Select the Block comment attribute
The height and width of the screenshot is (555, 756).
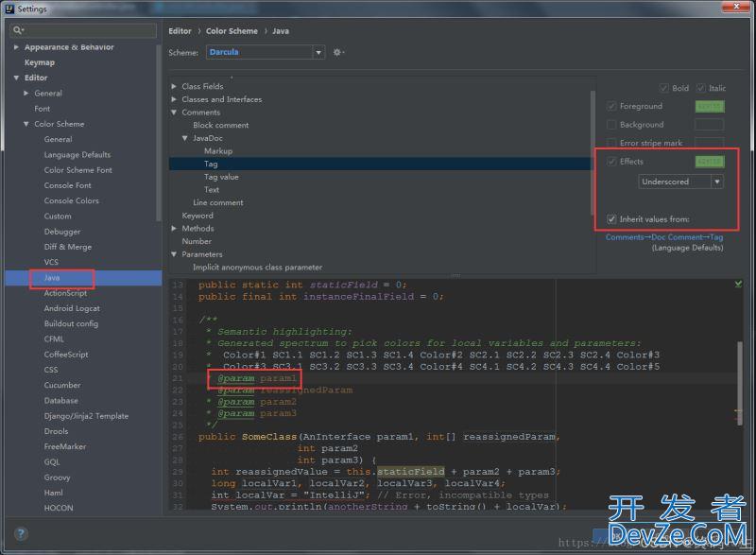tap(221, 126)
